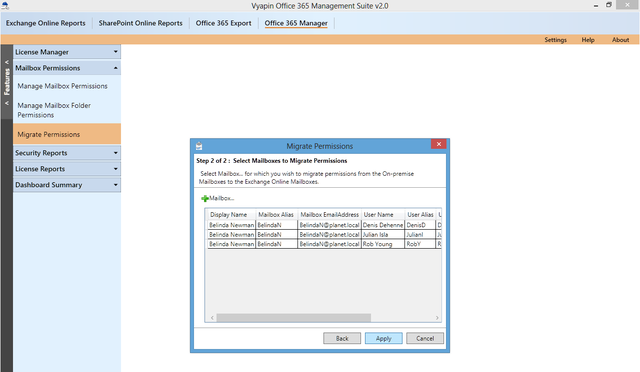Close the Migrate Permissions dialog

[x=438, y=144]
